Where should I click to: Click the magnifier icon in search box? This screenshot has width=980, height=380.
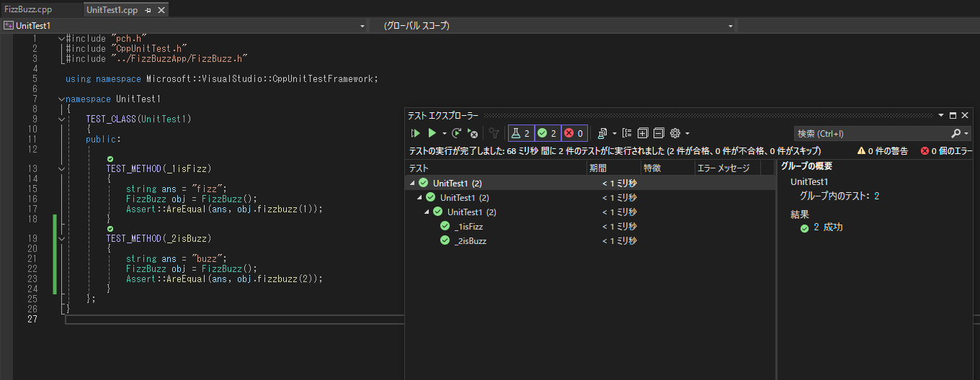(x=956, y=133)
